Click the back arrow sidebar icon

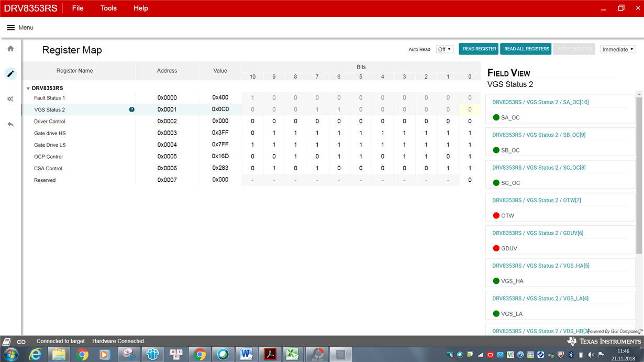[x=10, y=124]
